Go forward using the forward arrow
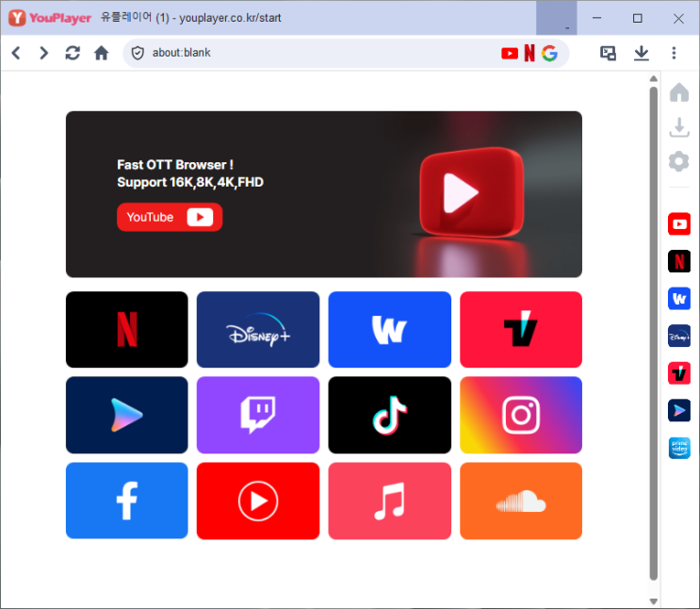 coord(43,53)
